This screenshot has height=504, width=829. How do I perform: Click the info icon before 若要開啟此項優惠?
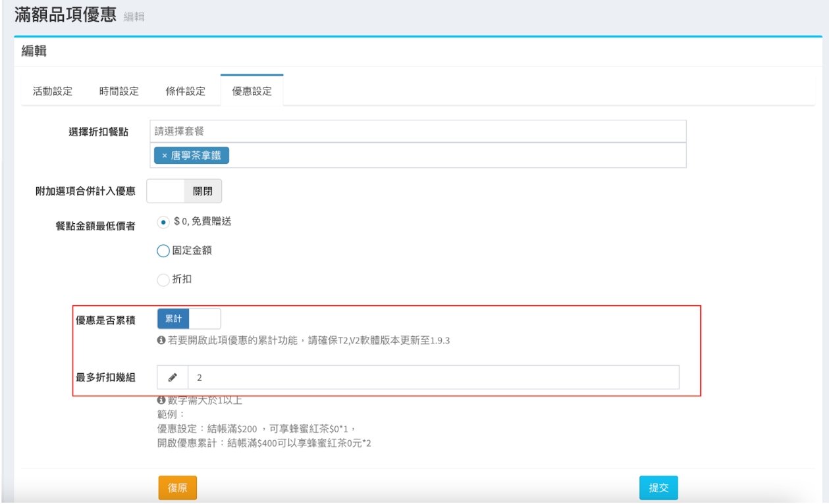pos(160,341)
